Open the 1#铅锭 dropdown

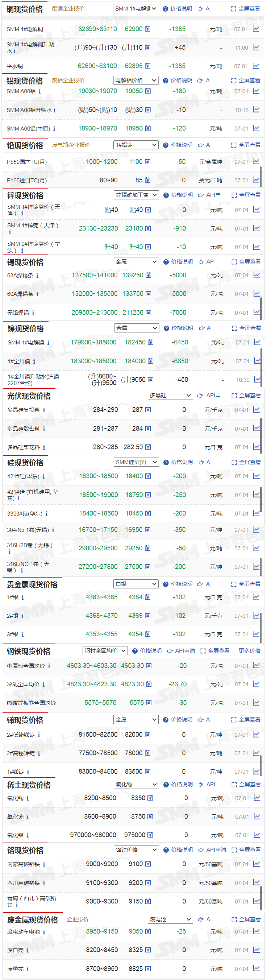[x=136, y=145]
